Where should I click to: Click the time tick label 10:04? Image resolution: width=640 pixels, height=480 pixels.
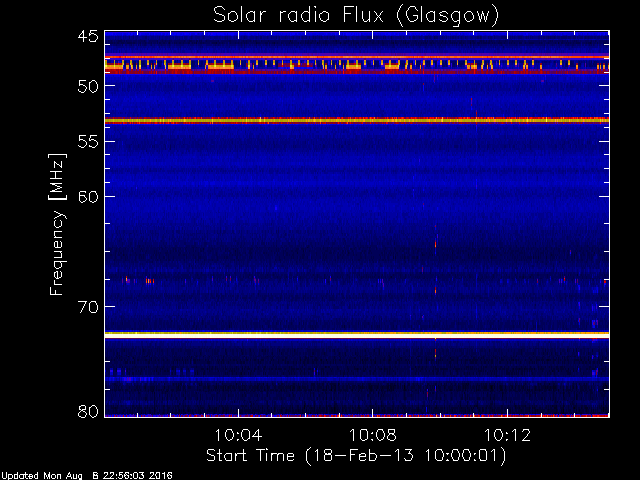[238, 436]
